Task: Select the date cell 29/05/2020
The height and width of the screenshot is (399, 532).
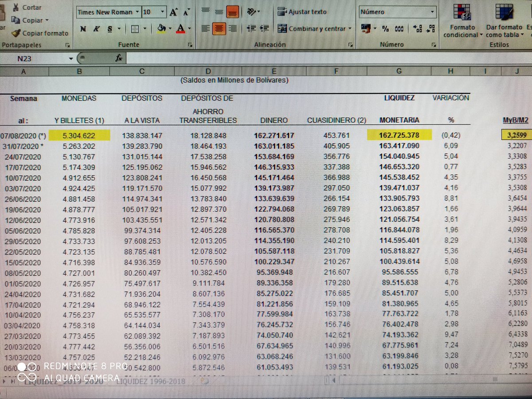Action: click(x=23, y=241)
